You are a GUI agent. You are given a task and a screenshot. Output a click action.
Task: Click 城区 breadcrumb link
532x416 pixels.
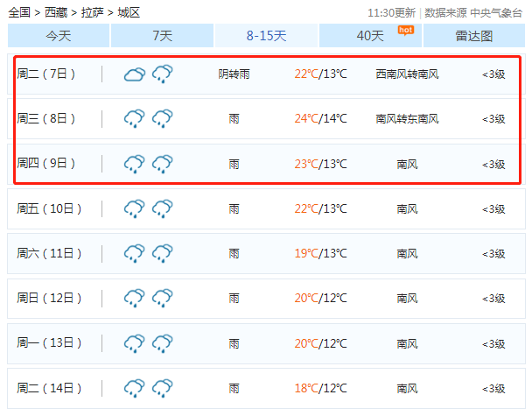(129, 13)
